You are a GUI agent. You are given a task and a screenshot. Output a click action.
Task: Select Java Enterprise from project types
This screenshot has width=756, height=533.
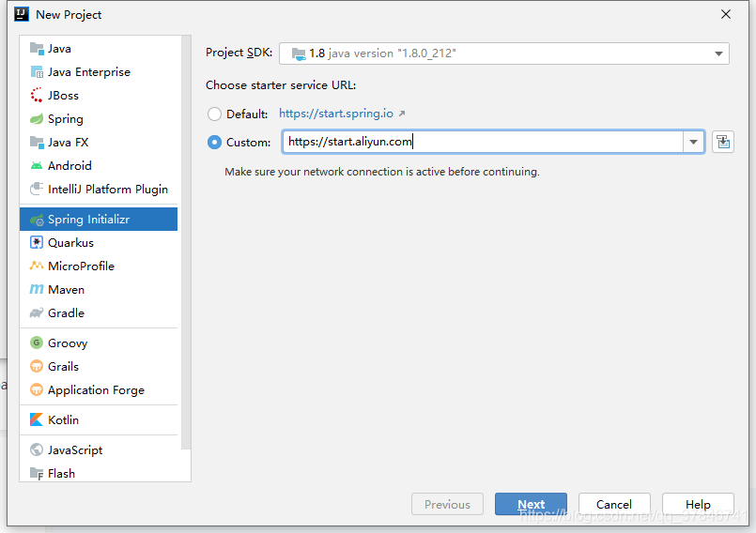pos(89,72)
